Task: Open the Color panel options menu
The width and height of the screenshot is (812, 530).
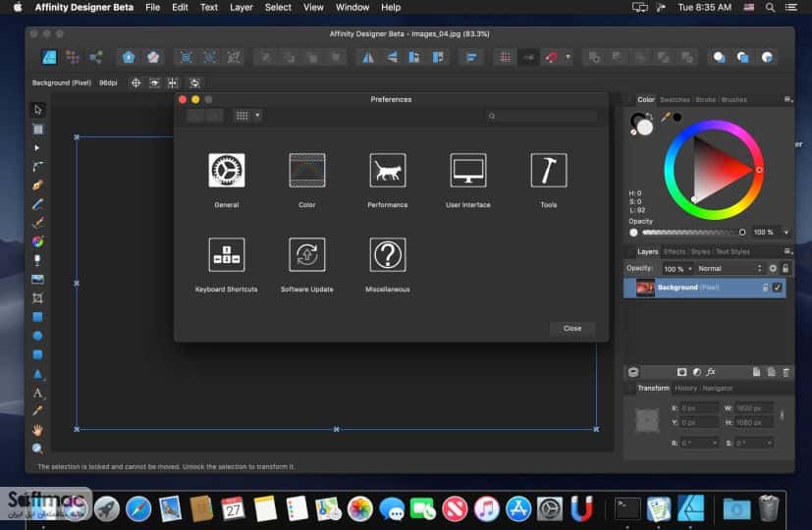Action: 788,99
